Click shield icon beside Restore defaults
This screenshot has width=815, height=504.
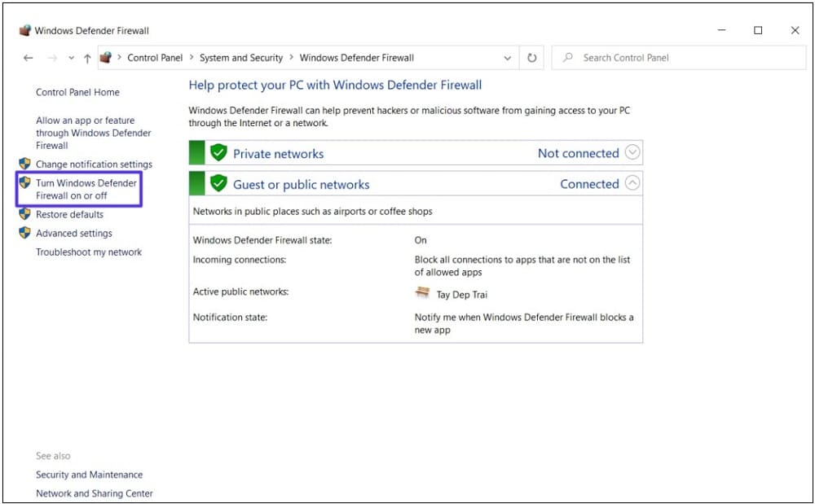pos(24,214)
